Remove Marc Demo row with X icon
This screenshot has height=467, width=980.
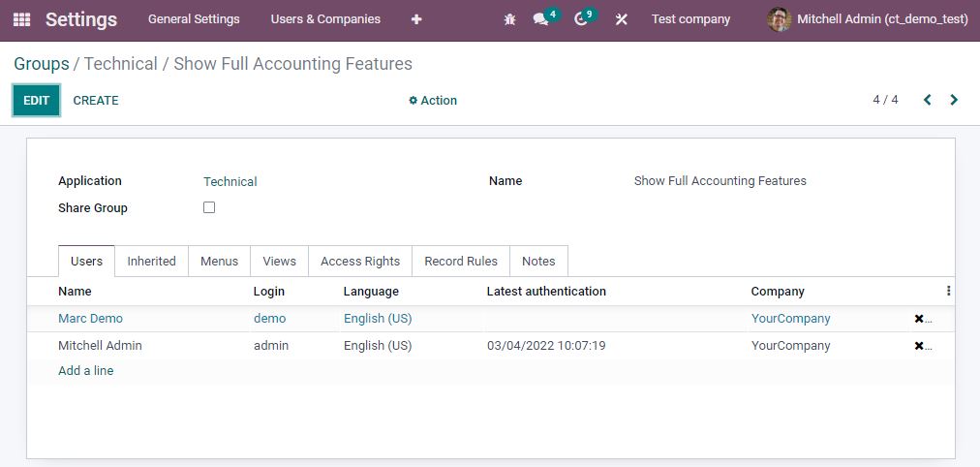[x=919, y=319]
